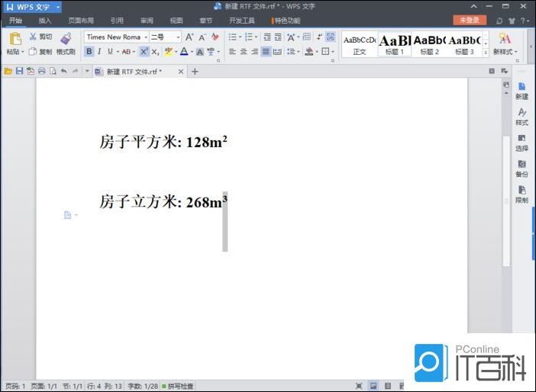Click the increase indent icon

coord(278,37)
